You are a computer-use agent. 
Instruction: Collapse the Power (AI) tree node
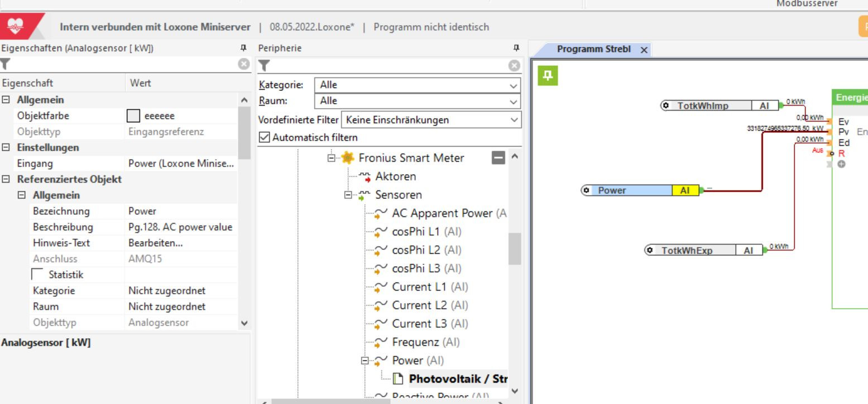365,360
